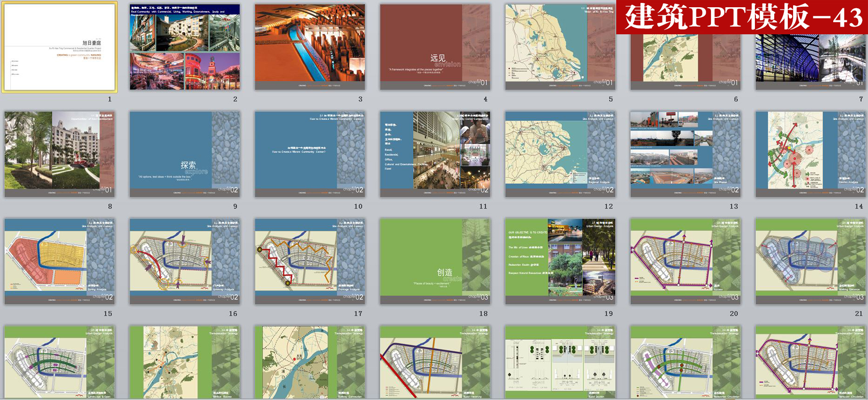Viewport: 868px width, 400px height.
Task: Open the Road Hierarchy plan slide
Action: [435, 362]
